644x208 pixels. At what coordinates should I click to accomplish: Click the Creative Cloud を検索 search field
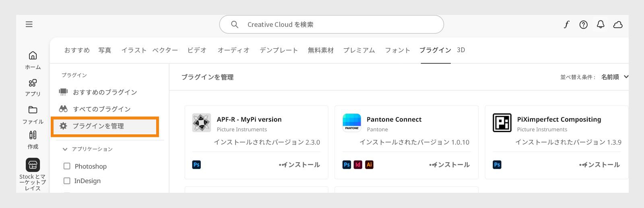pyautogui.click(x=332, y=24)
